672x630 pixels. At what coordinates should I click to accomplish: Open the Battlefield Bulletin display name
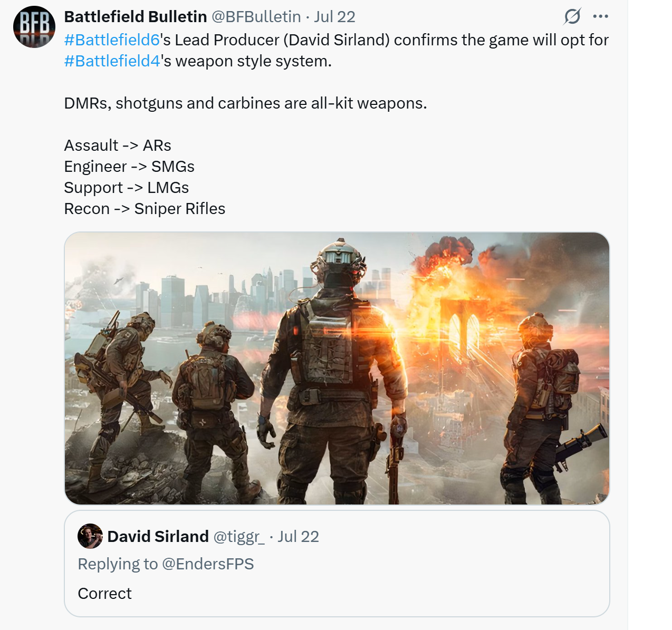click(136, 17)
